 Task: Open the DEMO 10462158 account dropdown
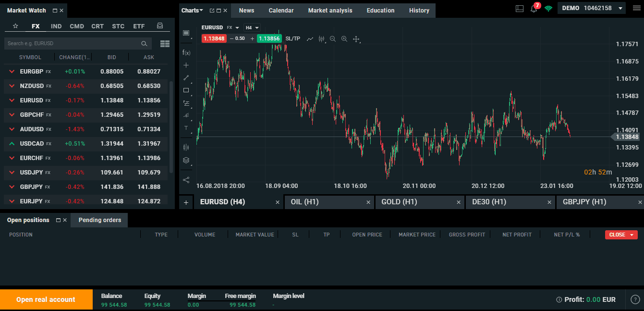point(593,8)
